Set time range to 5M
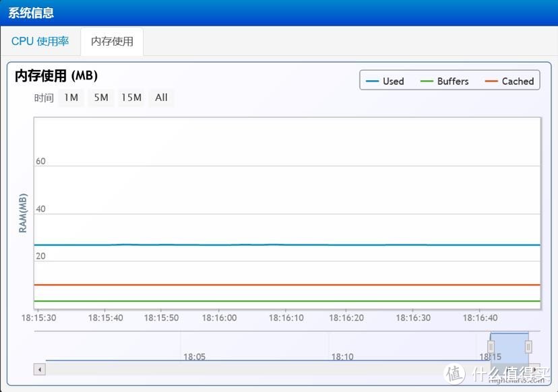Screen dimensions: 558x392 pos(101,98)
